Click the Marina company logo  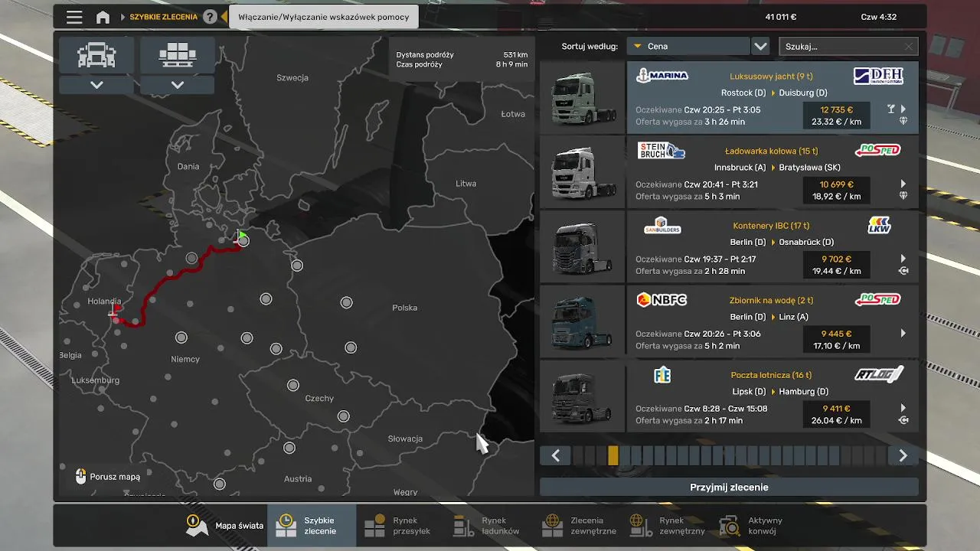tap(662, 76)
